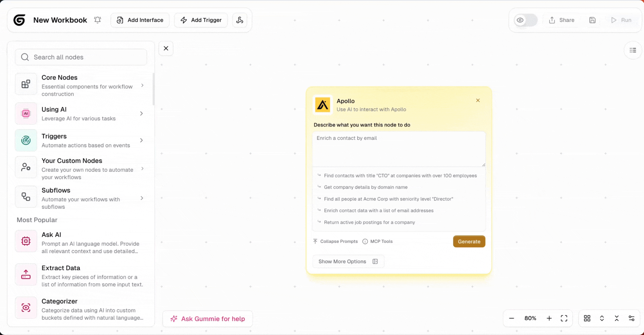Open the webhook icon button
This screenshot has height=335, width=644.
click(240, 20)
